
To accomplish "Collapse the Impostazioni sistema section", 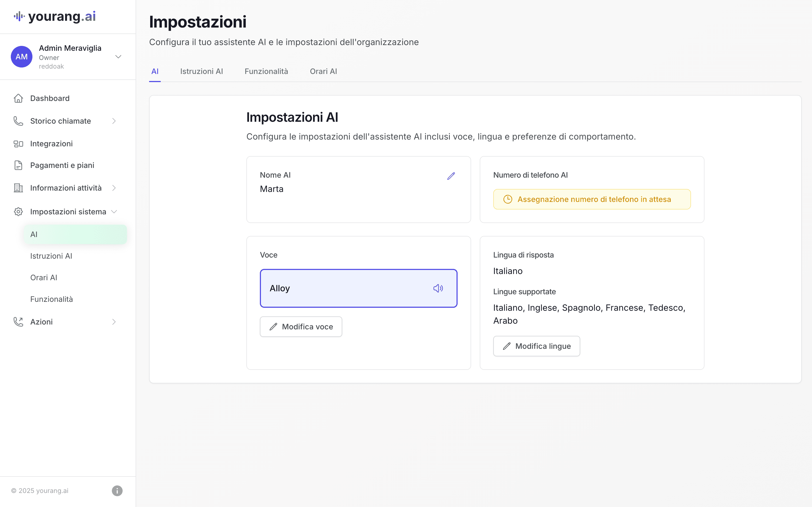I will [x=114, y=212].
